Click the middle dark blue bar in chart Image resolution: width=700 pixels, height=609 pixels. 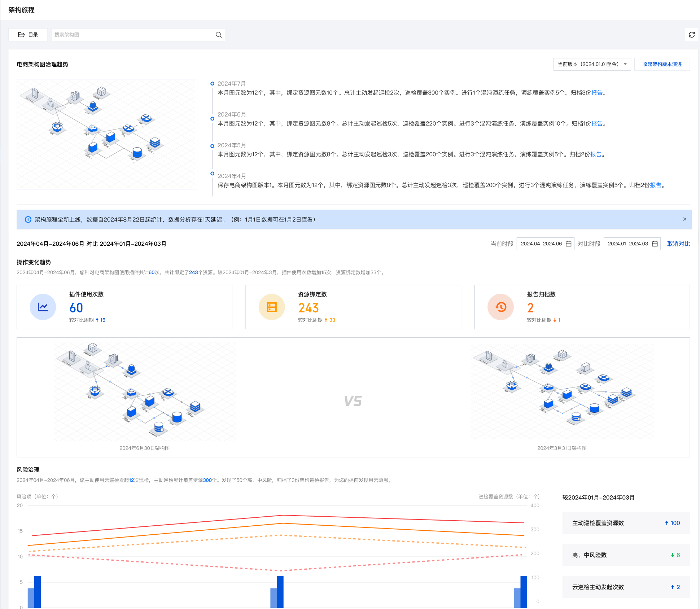click(280, 592)
